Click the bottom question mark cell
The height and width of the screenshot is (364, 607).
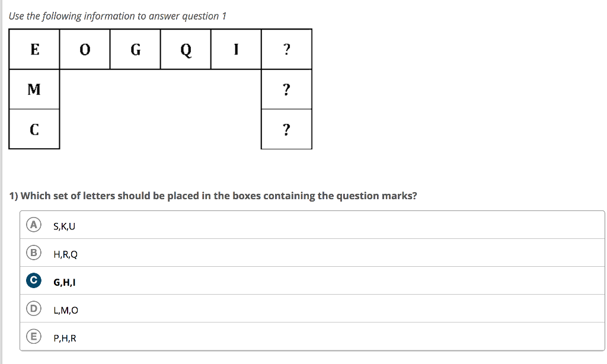tap(287, 130)
